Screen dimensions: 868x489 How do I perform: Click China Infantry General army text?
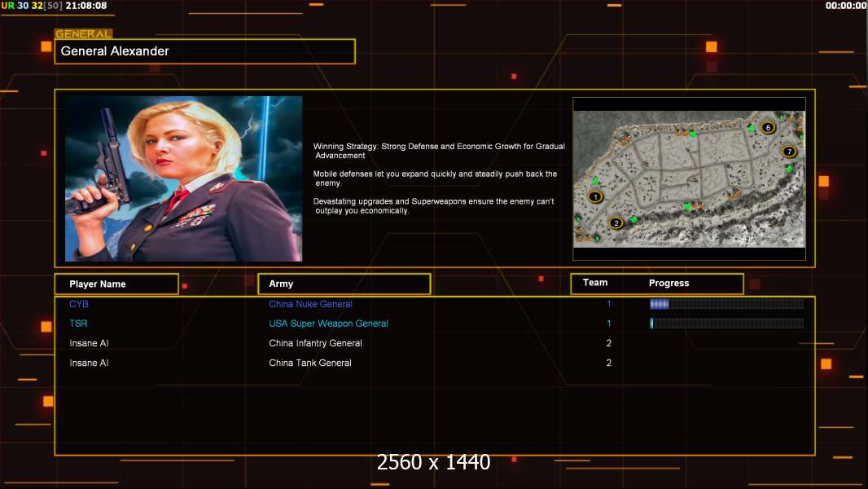pos(316,343)
